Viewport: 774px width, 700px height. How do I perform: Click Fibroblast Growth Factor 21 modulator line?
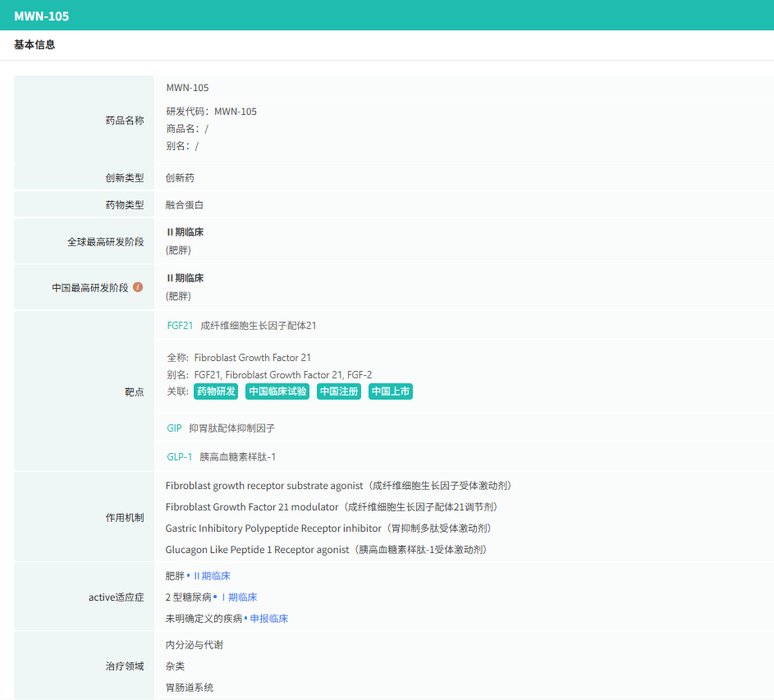tap(333, 506)
